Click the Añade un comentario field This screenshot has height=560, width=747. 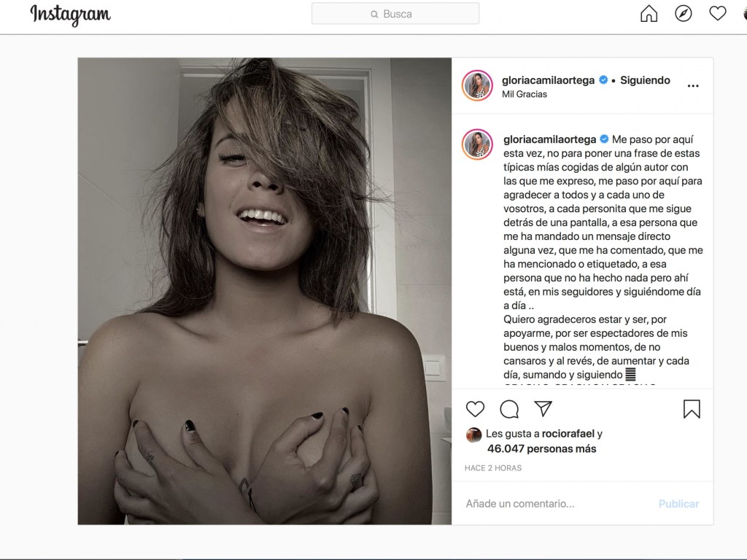click(x=557, y=504)
